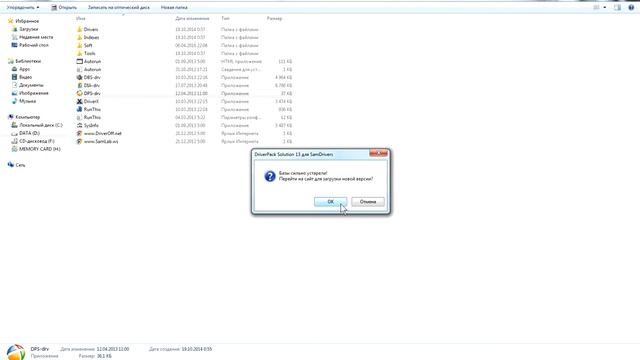Open Desktop in Favorites sidebar
This screenshot has height=360, width=640.
tap(34, 45)
